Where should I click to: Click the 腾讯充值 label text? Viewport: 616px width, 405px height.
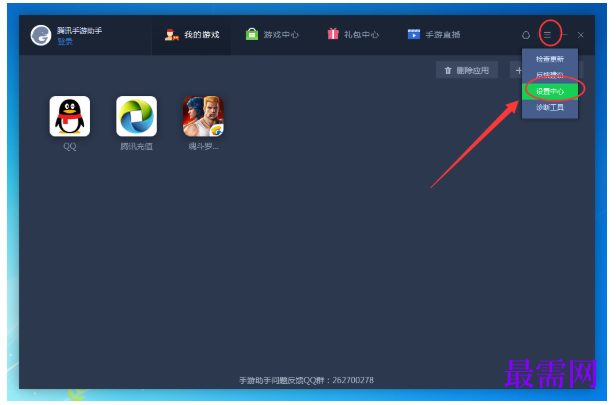pos(136,147)
